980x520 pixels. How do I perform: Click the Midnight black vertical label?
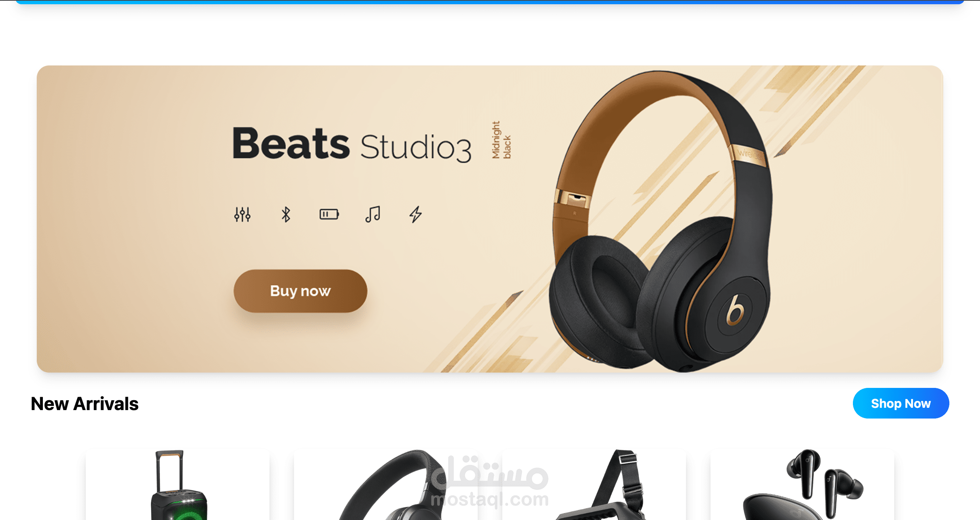(501, 140)
